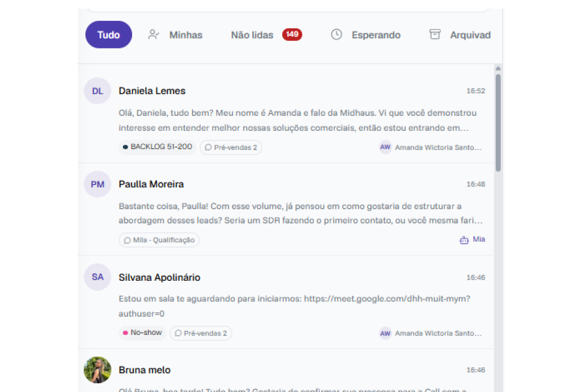
Task: Click the speech bubble icon in Mila tag
Action: [128, 240]
